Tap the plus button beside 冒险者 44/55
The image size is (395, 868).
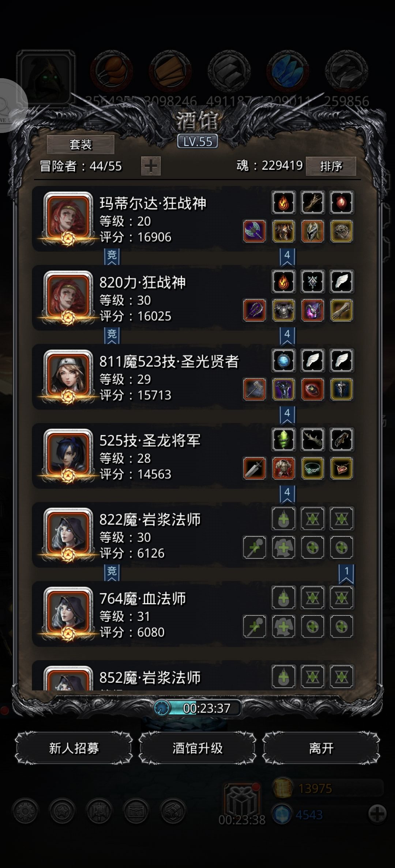[x=151, y=166]
